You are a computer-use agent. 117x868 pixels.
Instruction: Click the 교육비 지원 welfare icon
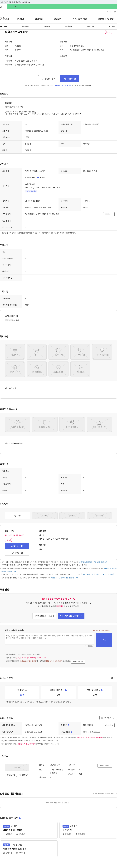[80, 351]
